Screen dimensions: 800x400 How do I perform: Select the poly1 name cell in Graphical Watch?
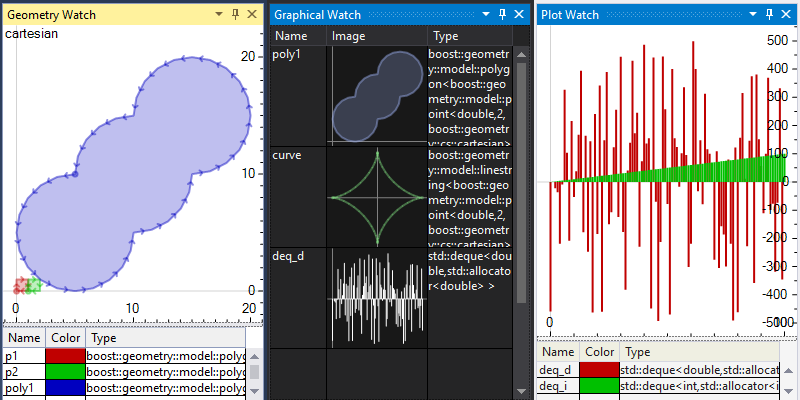click(x=298, y=96)
